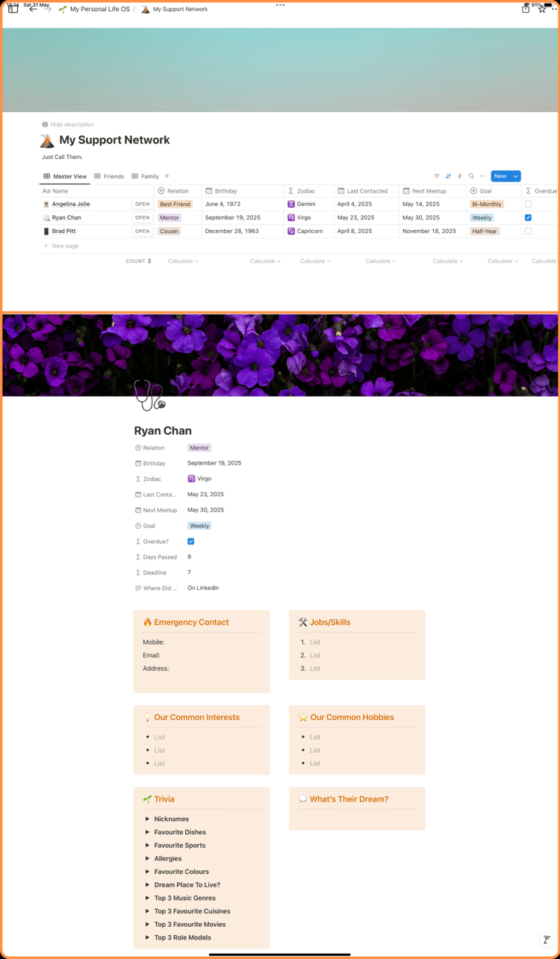Image resolution: width=560 pixels, height=959 pixels.
Task: Open Calculate dropdown under Goal column
Action: coord(503,261)
